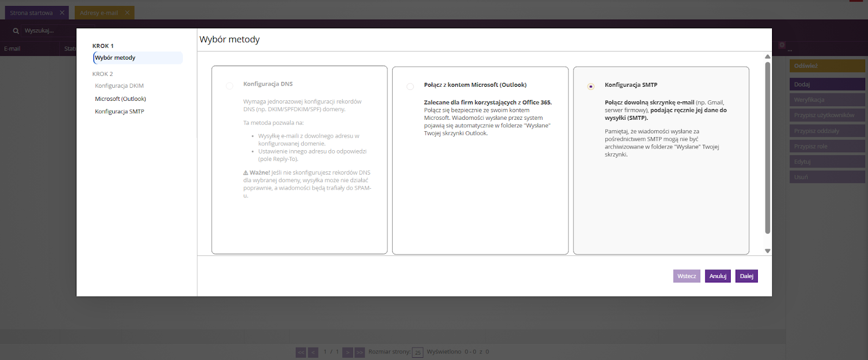Go to first page with << pager icon
The width and height of the screenshot is (868, 360).
(x=301, y=352)
